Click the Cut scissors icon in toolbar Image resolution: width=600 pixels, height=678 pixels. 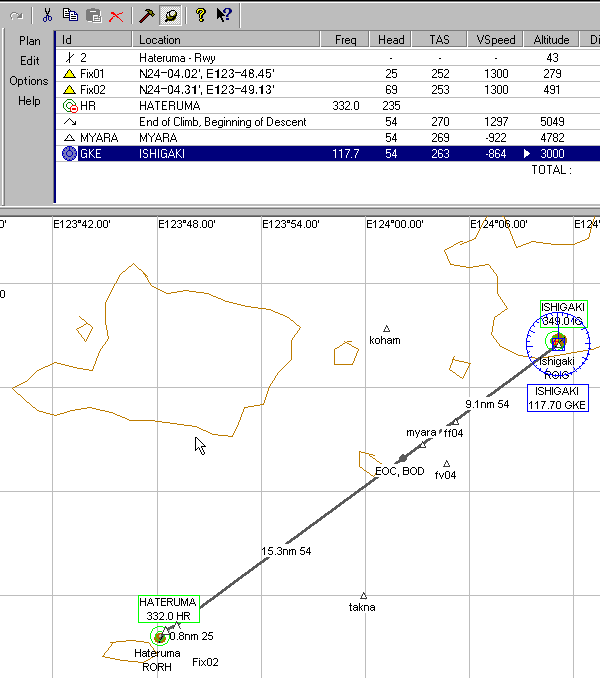pos(46,15)
